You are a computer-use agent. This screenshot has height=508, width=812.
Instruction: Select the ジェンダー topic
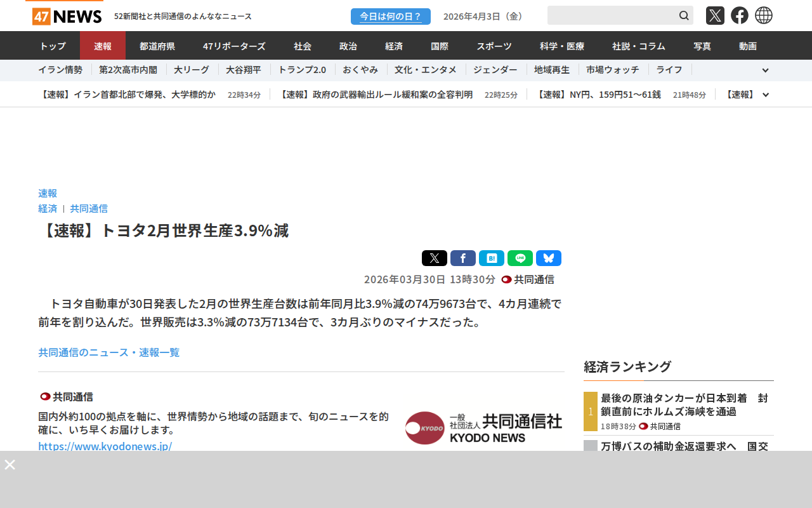pos(495,70)
